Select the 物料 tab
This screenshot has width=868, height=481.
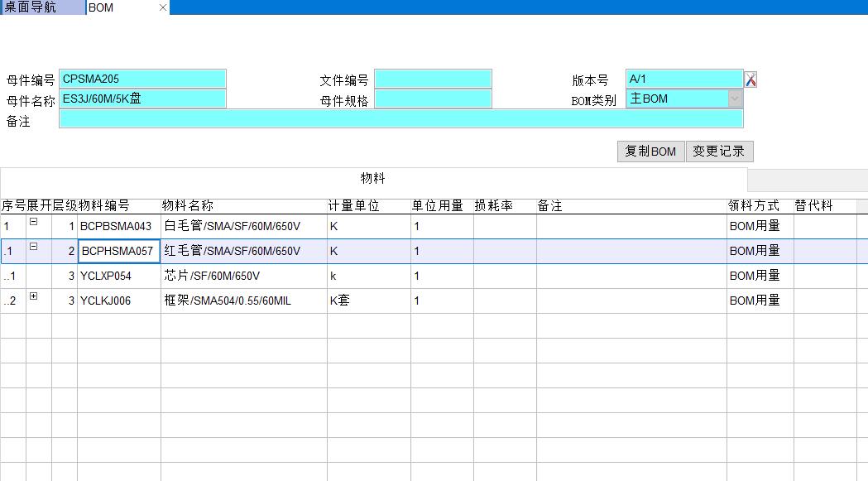(372, 179)
